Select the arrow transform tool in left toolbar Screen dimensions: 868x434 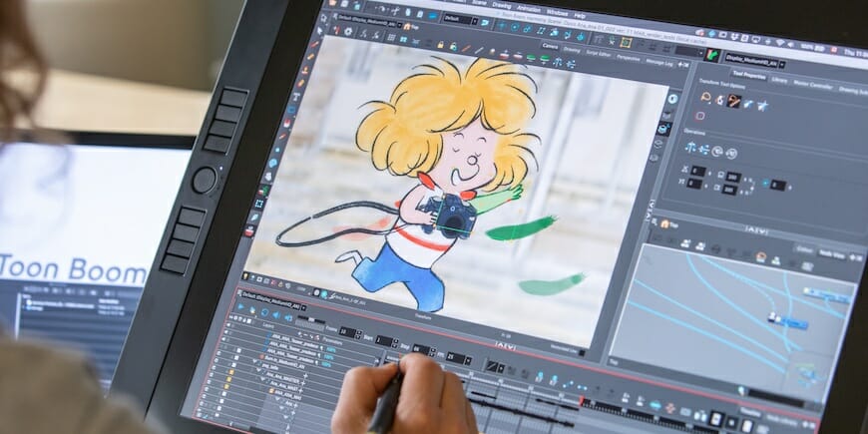tap(320, 31)
